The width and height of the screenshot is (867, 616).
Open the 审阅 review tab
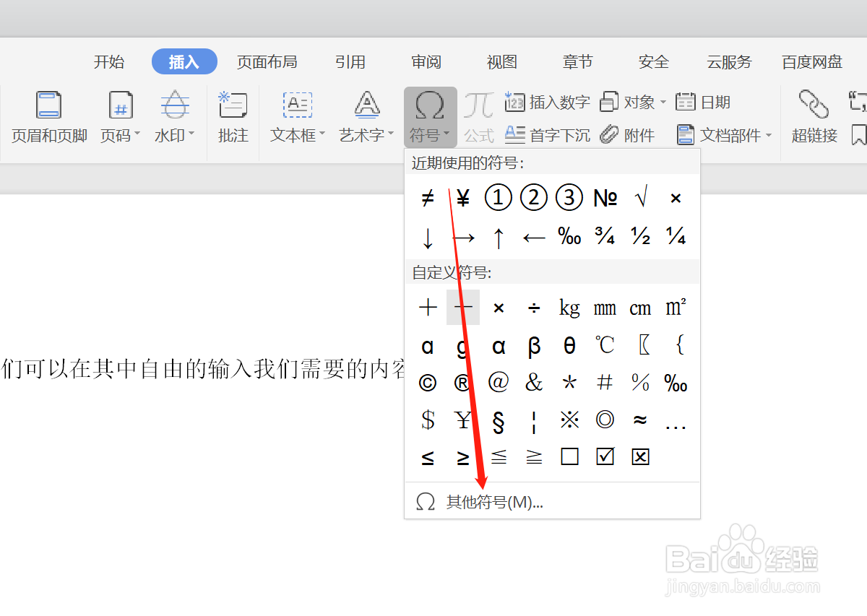pos(426,61)
